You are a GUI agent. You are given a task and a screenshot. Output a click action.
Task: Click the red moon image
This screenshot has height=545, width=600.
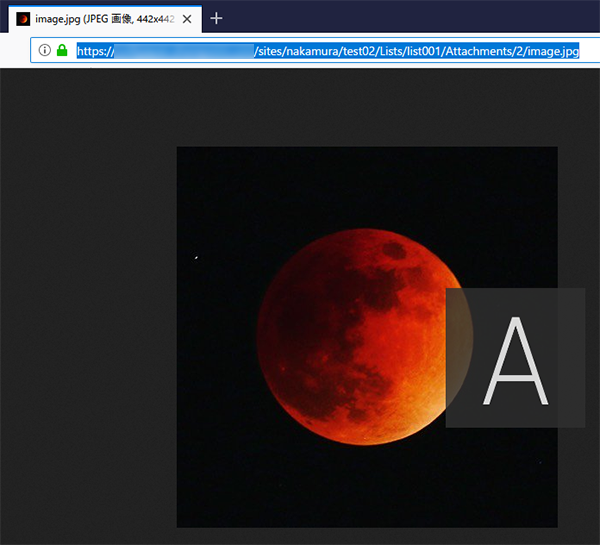[x=367, y=337]
